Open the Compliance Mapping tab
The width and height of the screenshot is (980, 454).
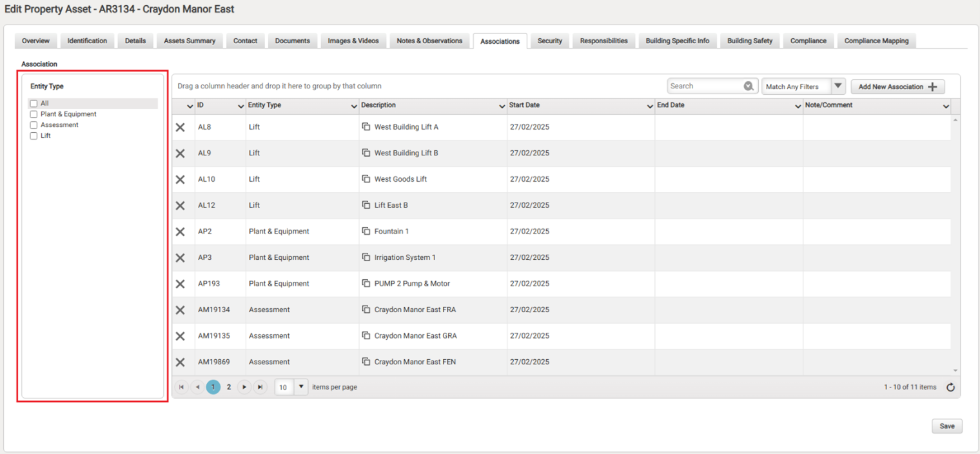[877, 41]
